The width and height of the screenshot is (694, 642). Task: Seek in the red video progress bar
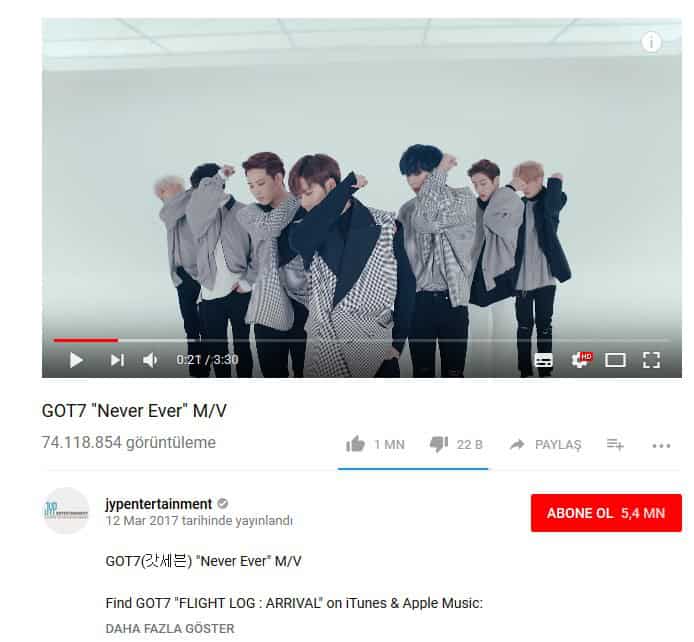(x=360, y=340)
